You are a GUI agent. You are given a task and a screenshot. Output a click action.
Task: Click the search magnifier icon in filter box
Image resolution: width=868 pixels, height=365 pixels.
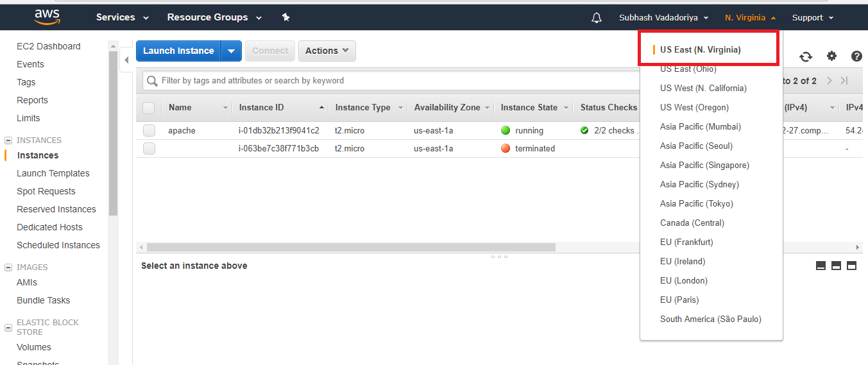152,81
